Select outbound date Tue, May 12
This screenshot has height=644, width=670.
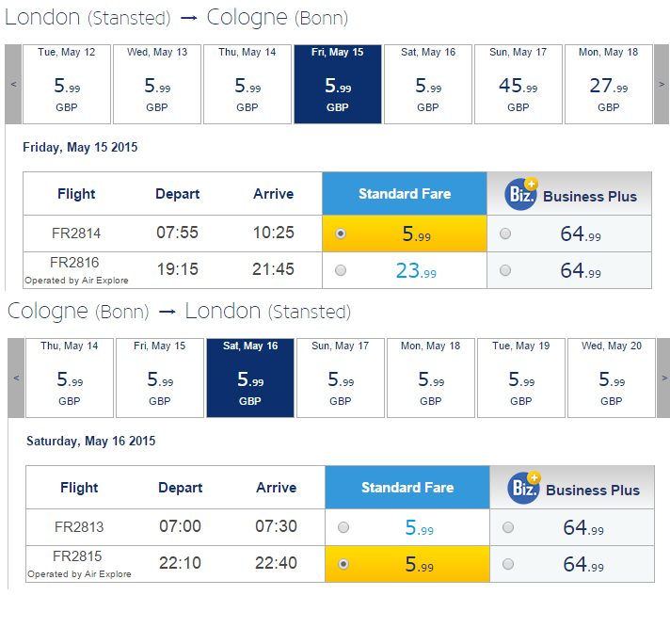pos(67,84)
